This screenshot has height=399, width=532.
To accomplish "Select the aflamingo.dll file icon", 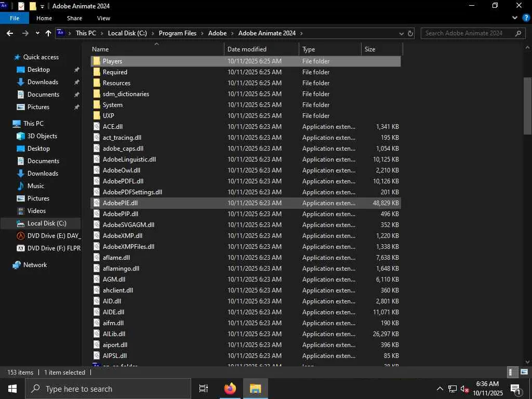I will click(97, 269).
